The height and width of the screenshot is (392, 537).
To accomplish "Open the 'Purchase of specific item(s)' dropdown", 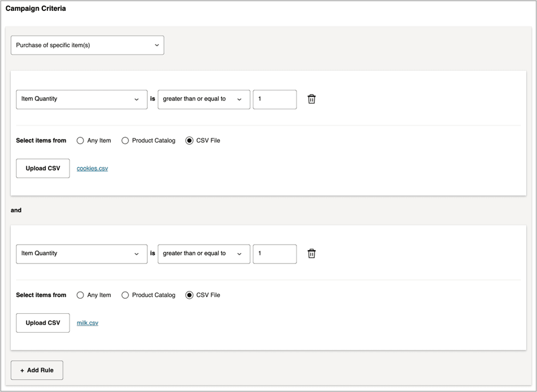I will 87,45.
